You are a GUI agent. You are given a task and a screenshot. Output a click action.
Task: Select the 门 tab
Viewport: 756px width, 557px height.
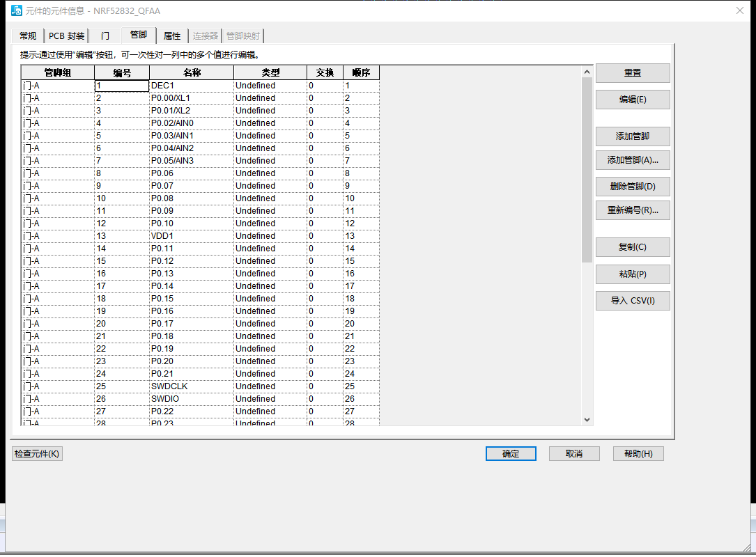coord(105,36)
